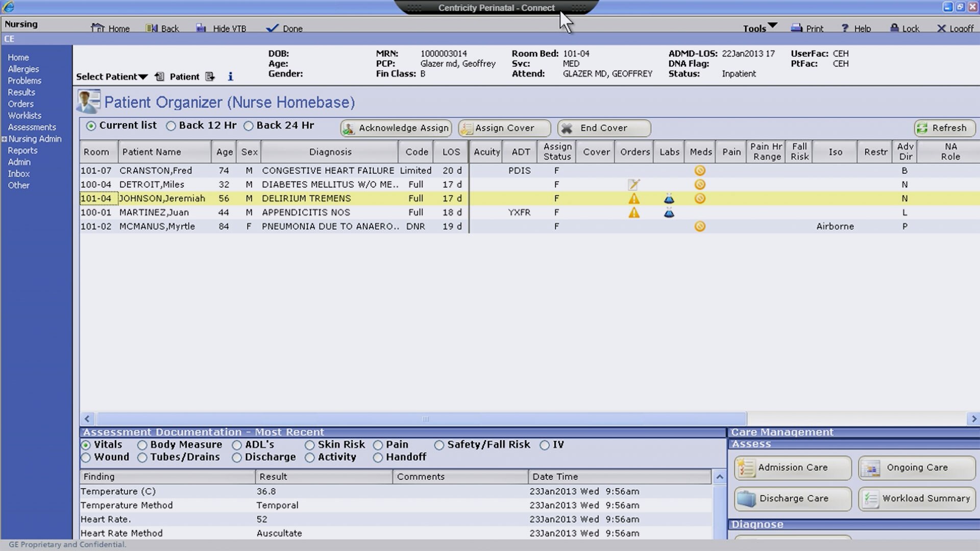Refresh the patient list

(945, 128)
